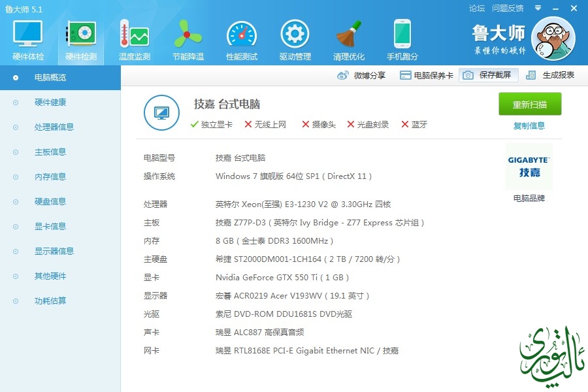588x392 pixels.
Task: Click the 微博分享 button
Action: tap(361, 75)
